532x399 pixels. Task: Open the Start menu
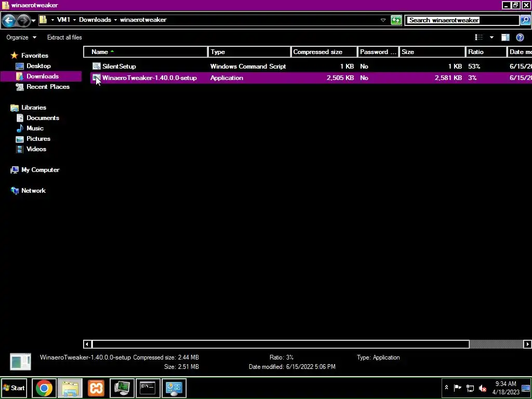[x=14, y=388]
